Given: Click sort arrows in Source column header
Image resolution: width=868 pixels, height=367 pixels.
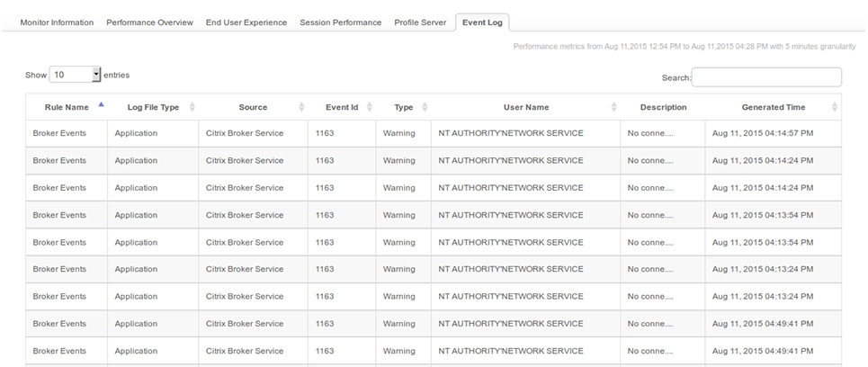Looking at the screenshot, I should coord(301,107).
